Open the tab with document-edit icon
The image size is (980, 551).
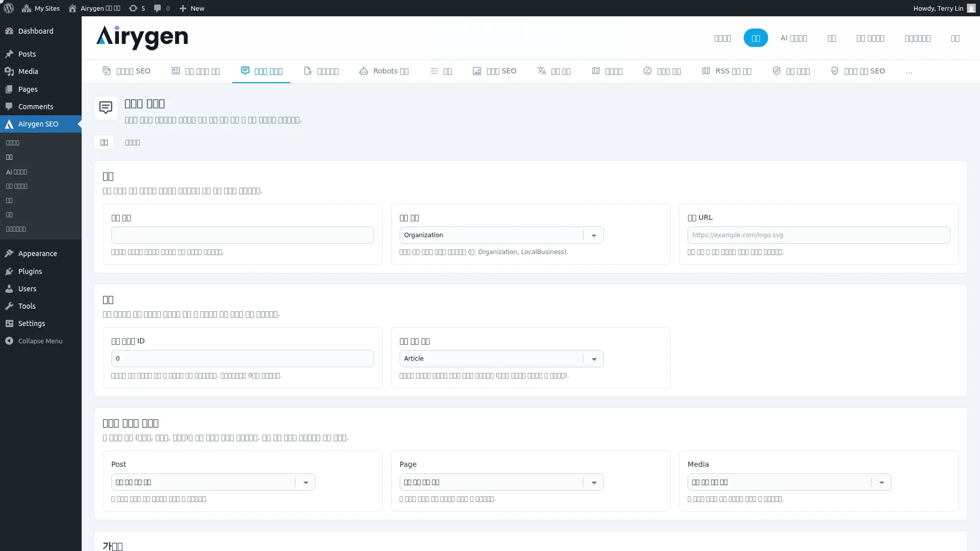pos(321,71)
